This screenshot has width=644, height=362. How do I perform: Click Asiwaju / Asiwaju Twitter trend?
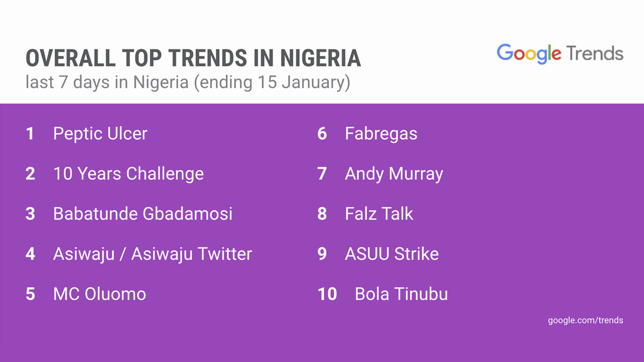152,254
